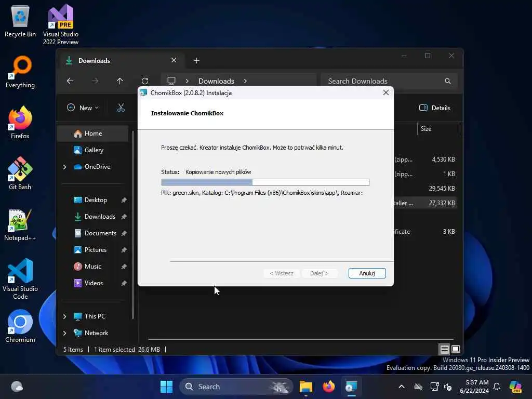Close the ChomikBox installer dialog
The height and width of the screenshot is (399, 532).
(386, 92)
